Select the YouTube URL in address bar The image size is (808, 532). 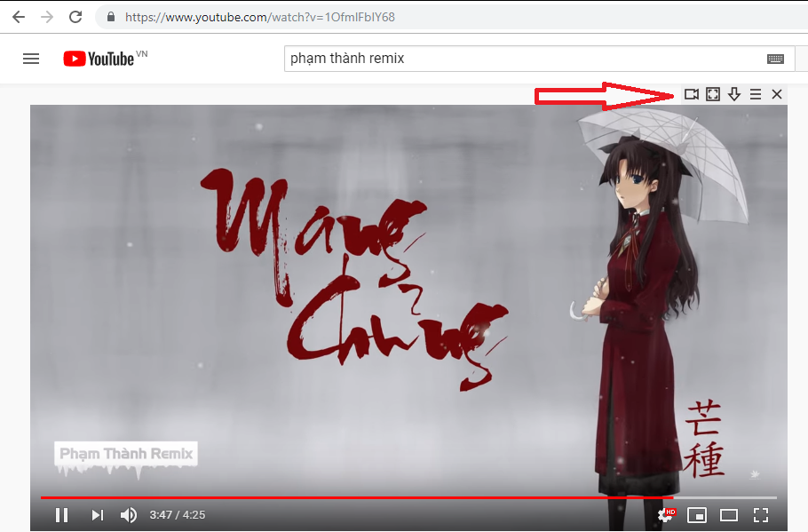(x=259, y=17)
